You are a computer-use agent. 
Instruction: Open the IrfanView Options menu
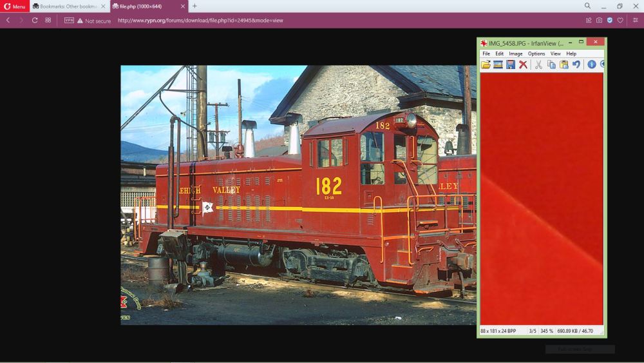[x=536, y=54]
